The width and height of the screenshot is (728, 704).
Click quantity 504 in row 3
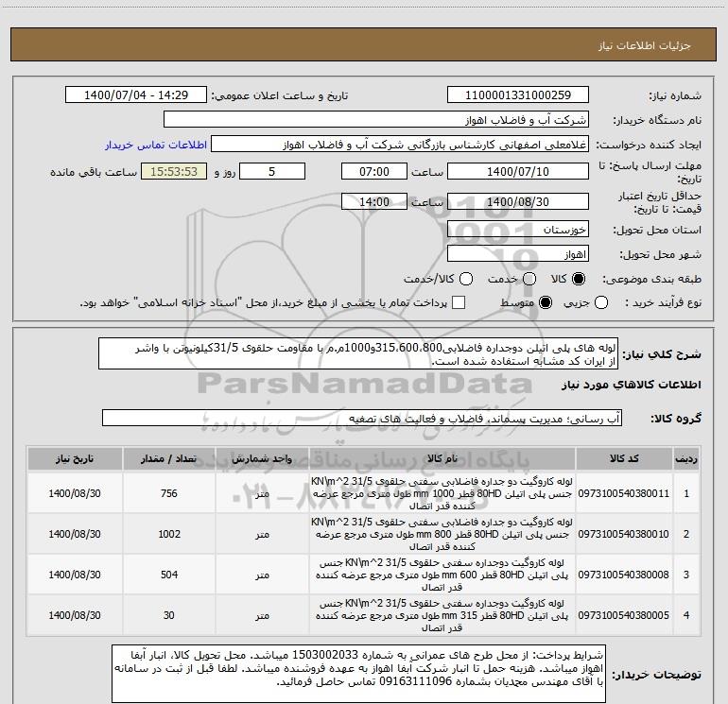click(x=169, y=575)
